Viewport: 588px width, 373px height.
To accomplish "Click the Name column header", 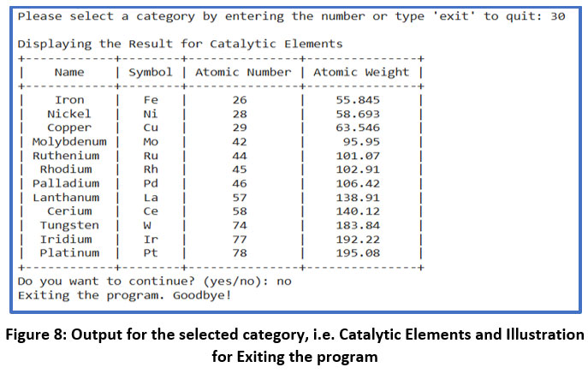I will click(x=68, y=73).
